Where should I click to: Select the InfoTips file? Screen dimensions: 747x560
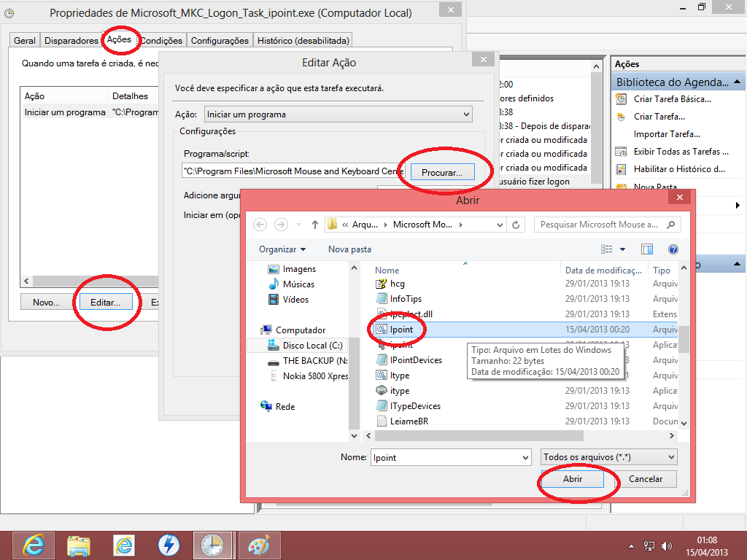[x=399, y=298]
